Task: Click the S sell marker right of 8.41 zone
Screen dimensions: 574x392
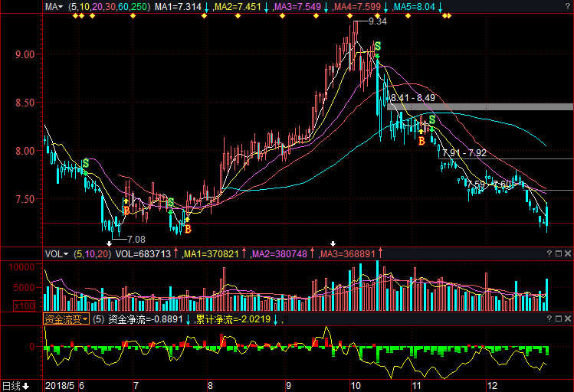Action: coord(432,119)
